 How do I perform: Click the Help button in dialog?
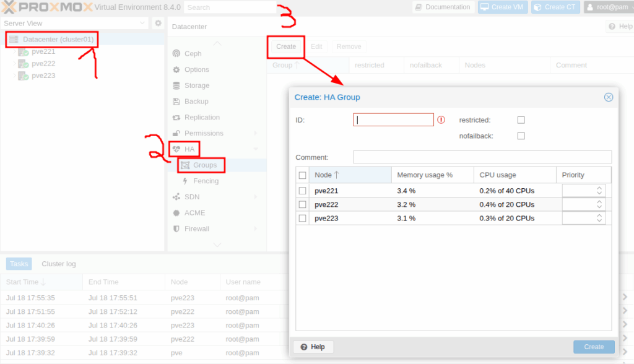[x=313, y=347]
